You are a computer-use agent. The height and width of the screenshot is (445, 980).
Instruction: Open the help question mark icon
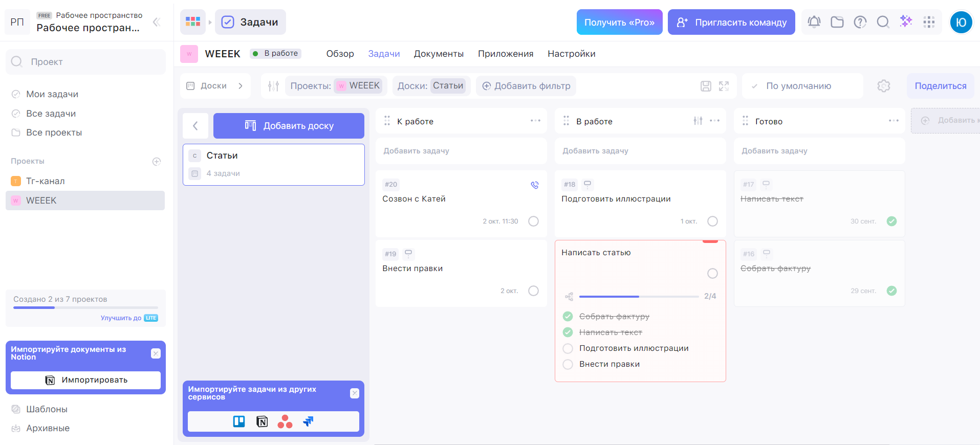[x=860, y=22]
